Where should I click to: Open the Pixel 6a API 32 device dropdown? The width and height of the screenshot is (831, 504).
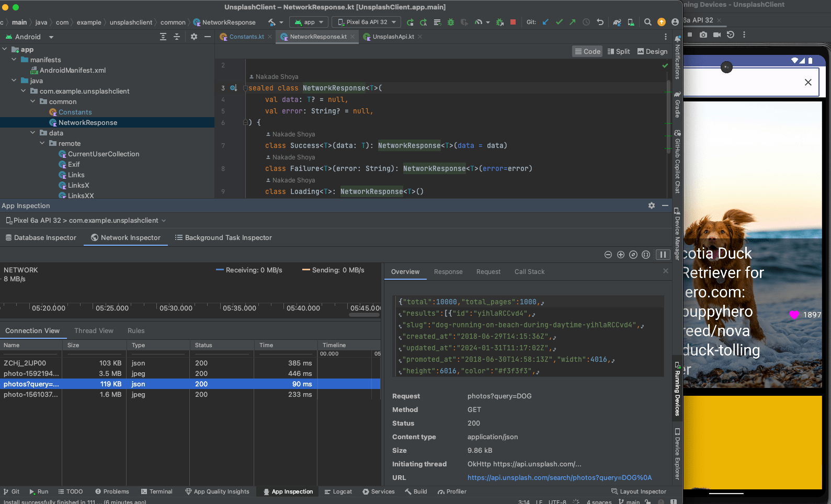point(367,22)
